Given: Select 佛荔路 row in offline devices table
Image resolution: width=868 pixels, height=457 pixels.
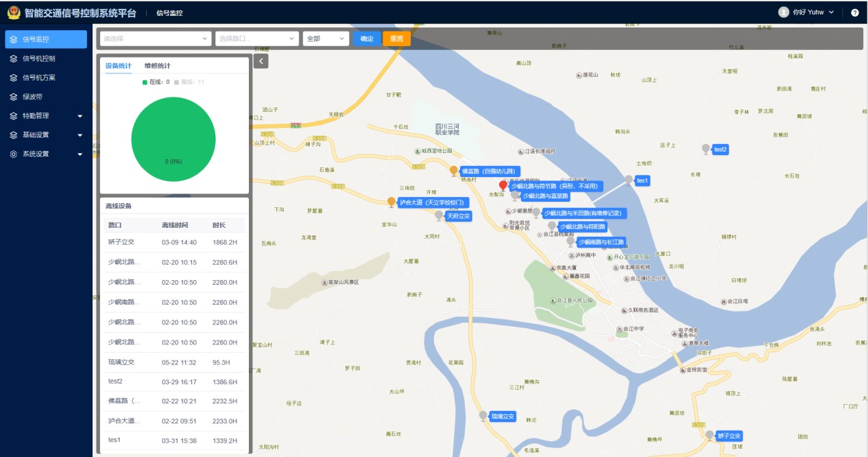Looking at the screenshot, I should (x=174, y=401).
